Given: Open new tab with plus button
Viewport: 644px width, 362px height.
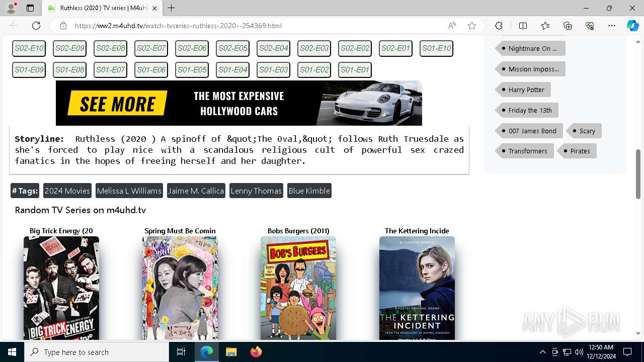Looking at the screenshot, I should pyautogui.click(x=172, y=8).
